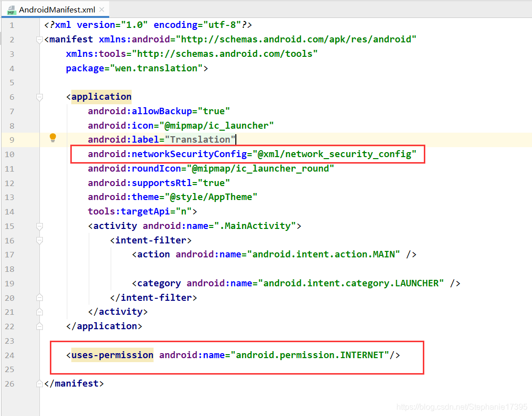Click opening intent-filter tag
532x416 pixels.
[x=151, y=240]
